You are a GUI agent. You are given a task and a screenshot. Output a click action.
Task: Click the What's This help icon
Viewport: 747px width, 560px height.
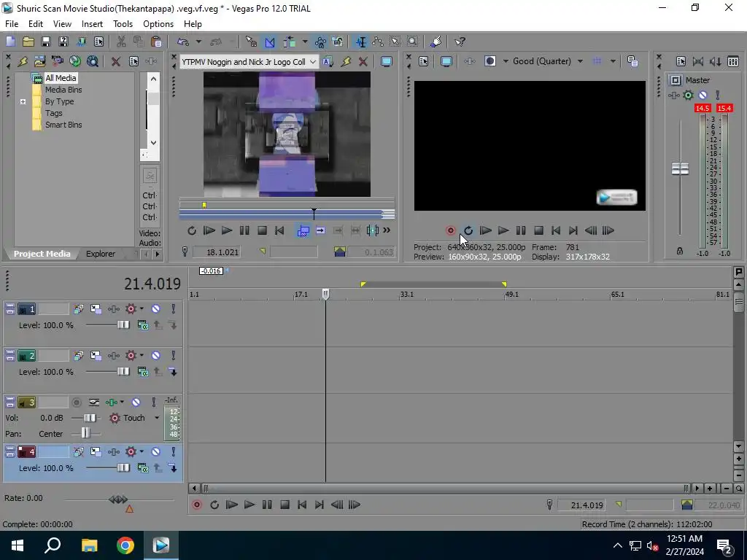(x=460, y=42)
